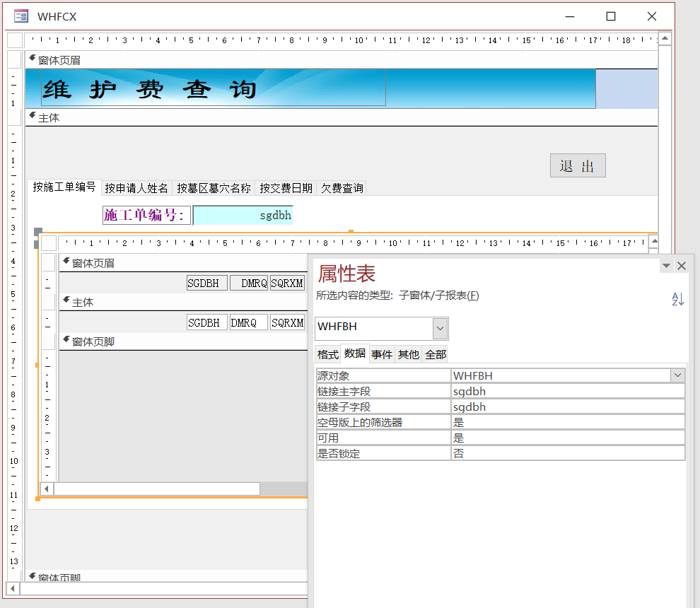Click the main form horizontal scrollbar left arrow
The height and width of the screenshot is (608, 700).
pyautogui.click(x=13, y=588)
